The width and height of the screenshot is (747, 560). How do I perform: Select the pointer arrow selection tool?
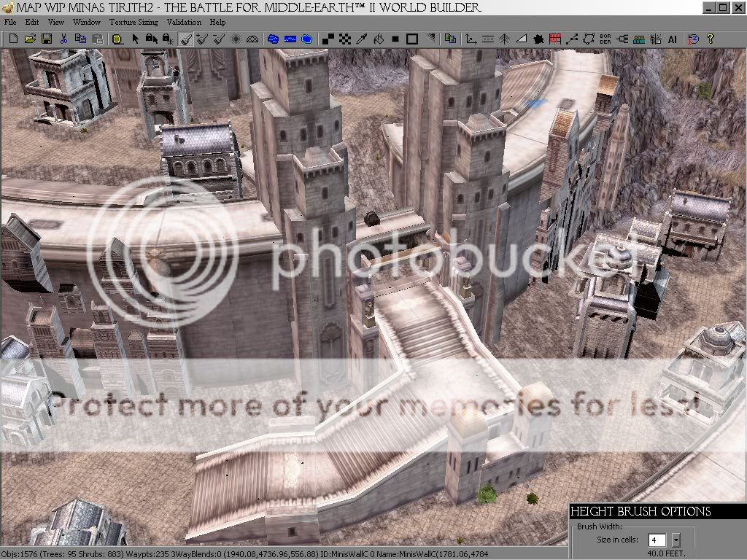pos(135,39)
